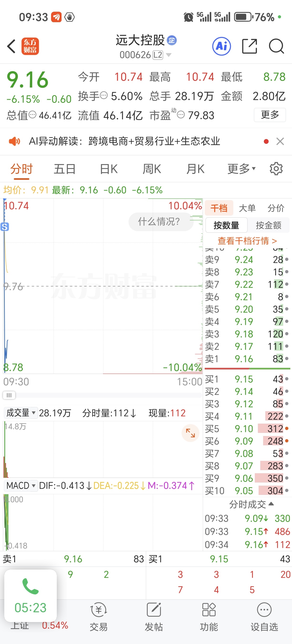
Task: Switch to 按金额 toggle
Action: [x=269, y=225]
